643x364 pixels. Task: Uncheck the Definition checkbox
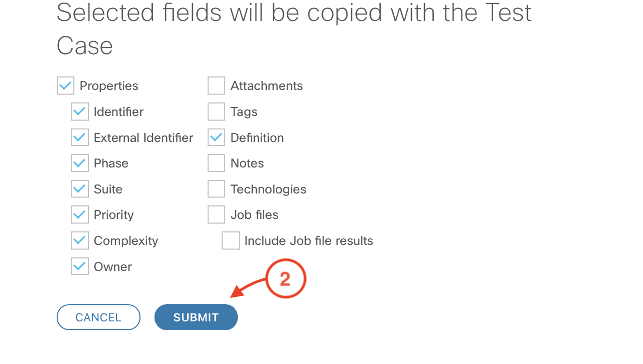coord(216,138)
